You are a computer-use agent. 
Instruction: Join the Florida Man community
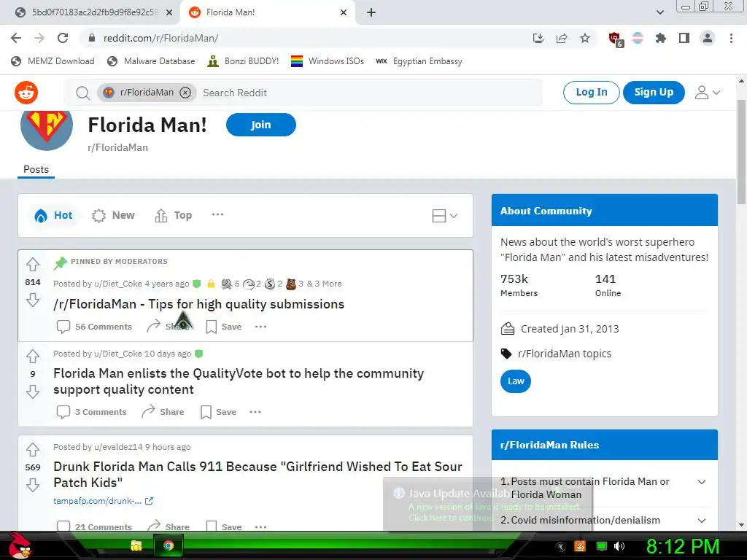pos(261,125)
